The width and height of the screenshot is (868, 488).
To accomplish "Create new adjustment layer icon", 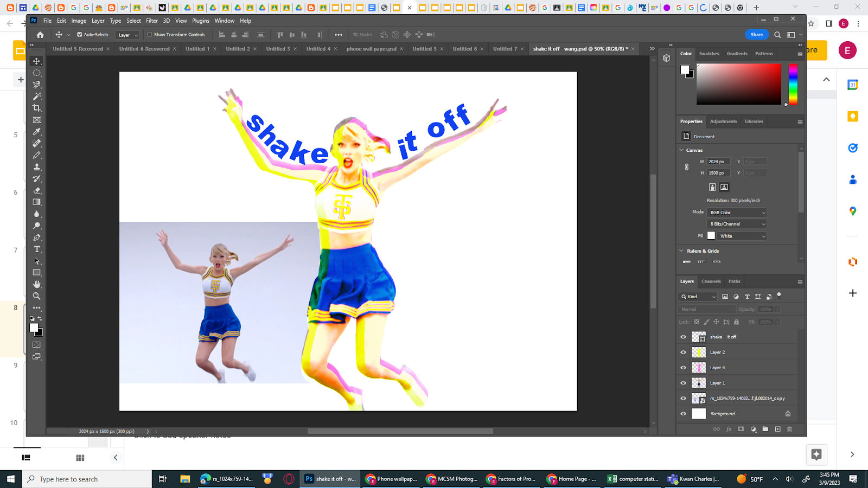I will [753, 429].
